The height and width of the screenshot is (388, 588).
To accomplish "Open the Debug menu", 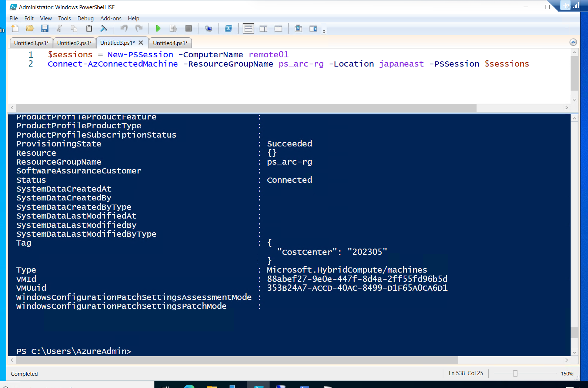I will pyautogui.click(x=86, y=18).
